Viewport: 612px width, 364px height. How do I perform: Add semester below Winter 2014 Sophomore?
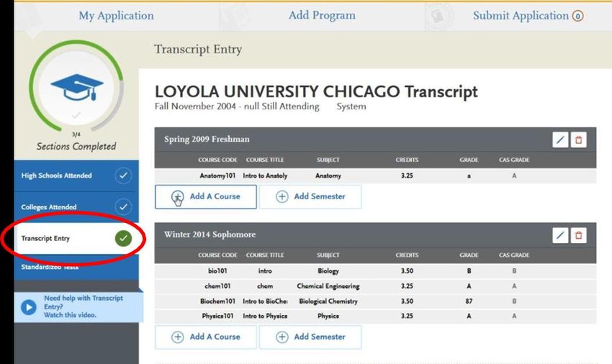click(310, 337)
